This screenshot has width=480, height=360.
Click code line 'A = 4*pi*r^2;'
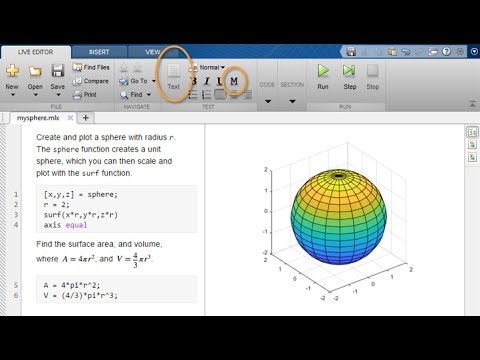72,285
